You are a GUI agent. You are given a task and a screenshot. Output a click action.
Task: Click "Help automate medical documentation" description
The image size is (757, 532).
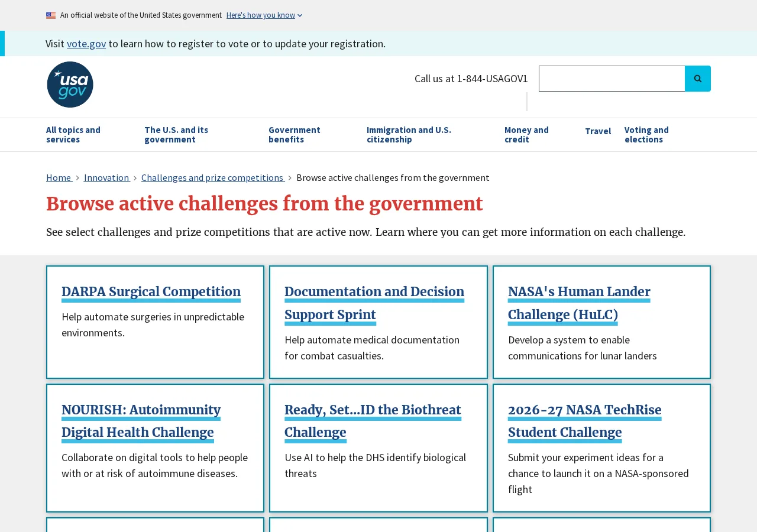372,348
